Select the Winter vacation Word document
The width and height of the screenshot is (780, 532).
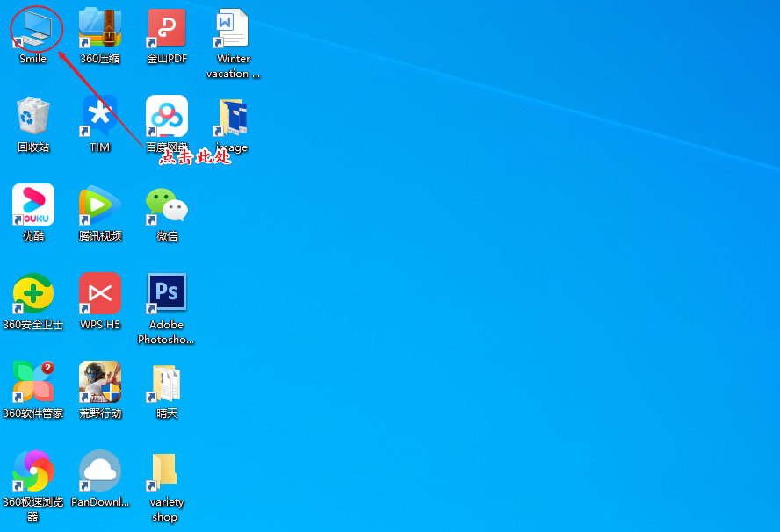coord(232,28)
